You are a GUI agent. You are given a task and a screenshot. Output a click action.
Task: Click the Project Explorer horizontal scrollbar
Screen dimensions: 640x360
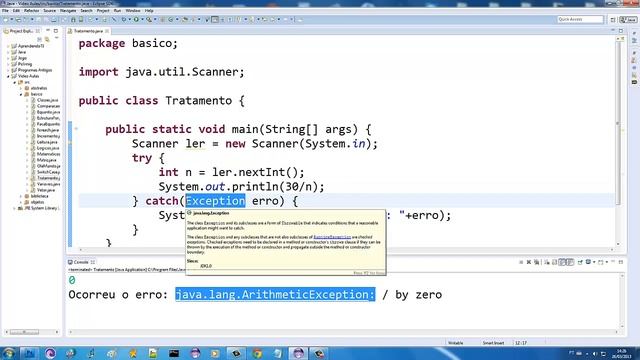click(x=24, y=332)
